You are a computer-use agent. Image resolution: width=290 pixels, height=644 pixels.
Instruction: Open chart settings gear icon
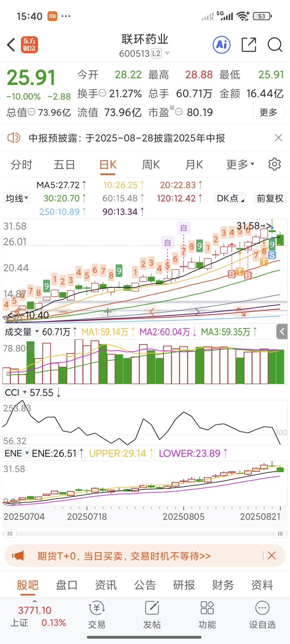click(x=274, y=164)
